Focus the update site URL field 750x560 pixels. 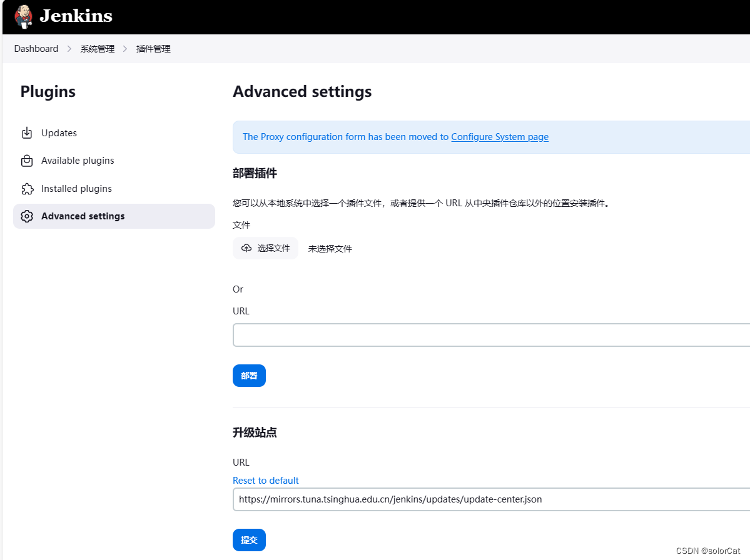pyautogui.click(x=491, y=499)
